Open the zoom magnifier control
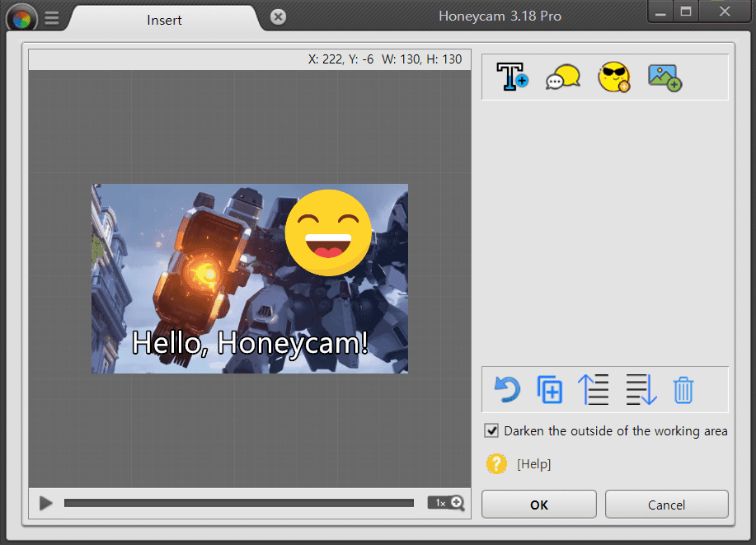 (x=446, y=502)
